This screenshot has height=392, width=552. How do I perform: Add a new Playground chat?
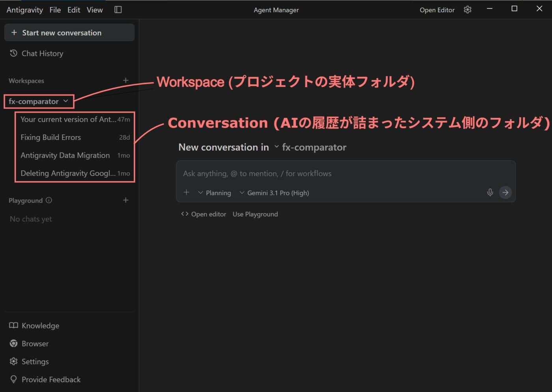[x=126, y=200]
